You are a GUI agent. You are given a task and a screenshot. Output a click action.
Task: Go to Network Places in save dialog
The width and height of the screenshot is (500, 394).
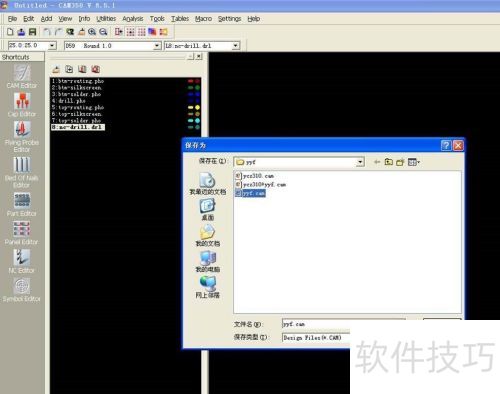click(207, 287)
